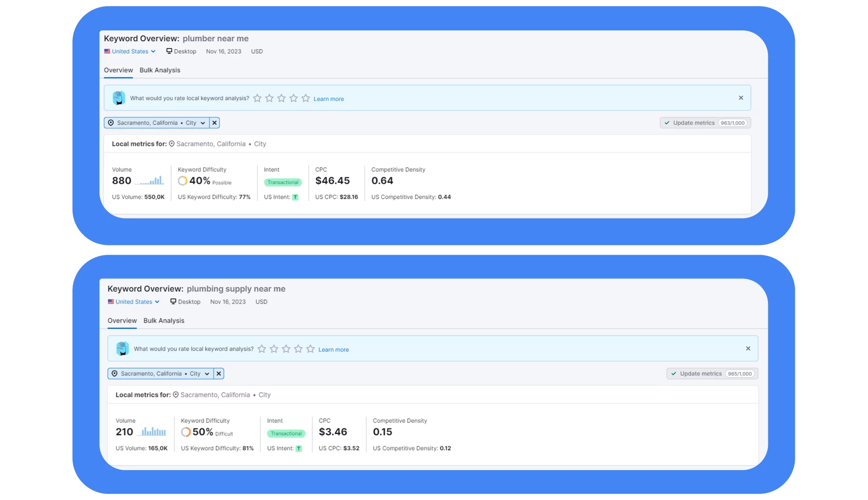
Task: Rate four stars in plumber near me panel
Action: pos(293,98)
